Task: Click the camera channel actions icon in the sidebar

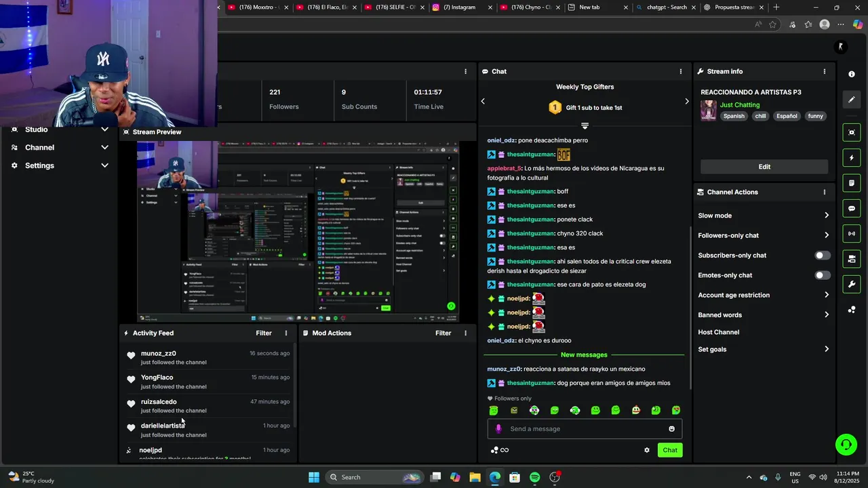Action: [x=852, y=259]
